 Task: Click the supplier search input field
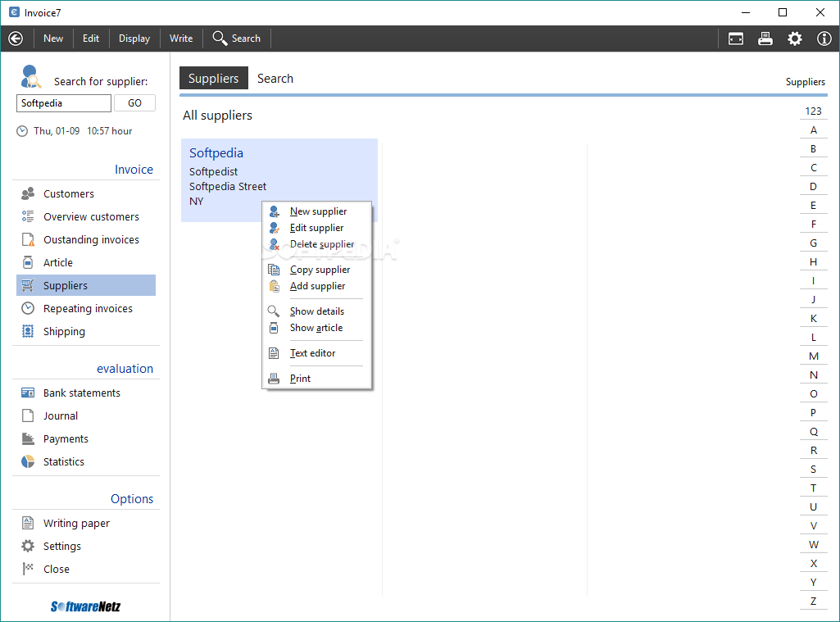pyautogui.click(x=64, y=103)
